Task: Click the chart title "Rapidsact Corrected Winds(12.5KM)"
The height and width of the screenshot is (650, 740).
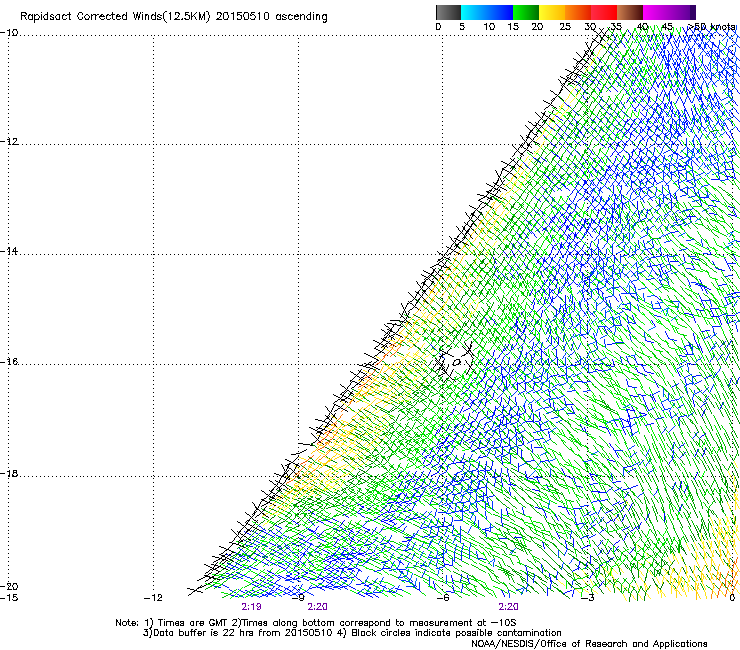Action: tap(115, 17)
